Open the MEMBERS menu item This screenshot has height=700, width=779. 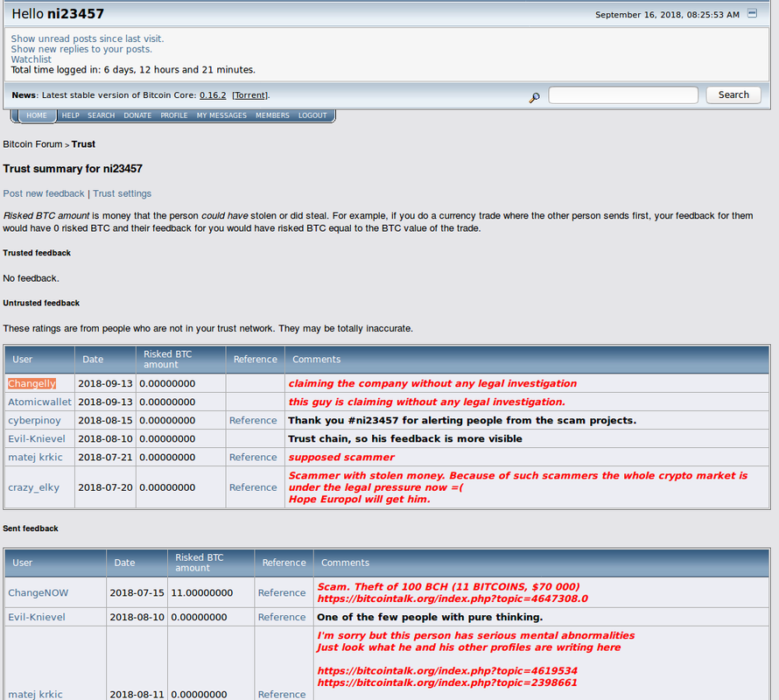click(272, 115)
